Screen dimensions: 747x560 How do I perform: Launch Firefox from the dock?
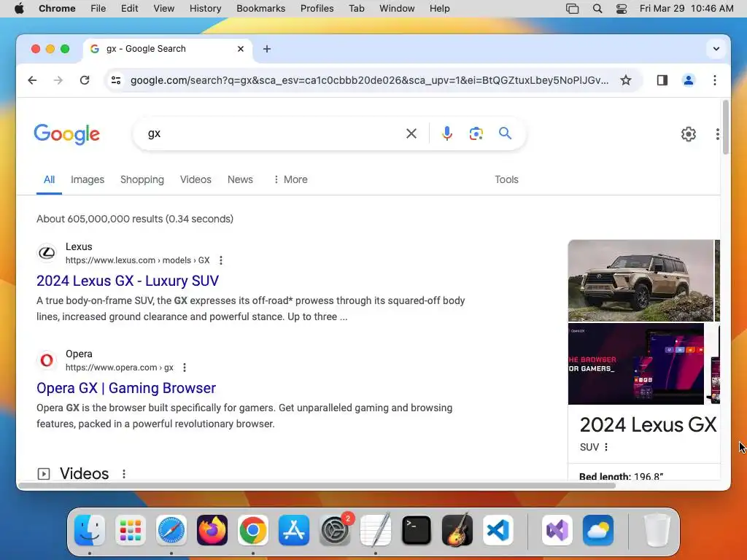coord(212,530)
